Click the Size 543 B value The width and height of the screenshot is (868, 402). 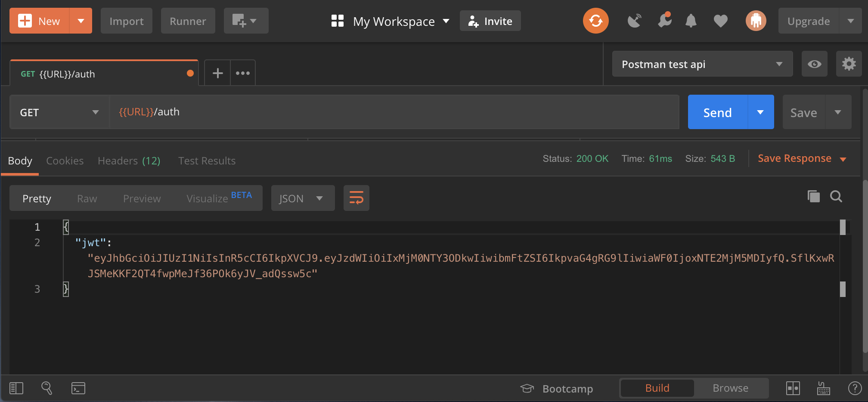(722, 158)
